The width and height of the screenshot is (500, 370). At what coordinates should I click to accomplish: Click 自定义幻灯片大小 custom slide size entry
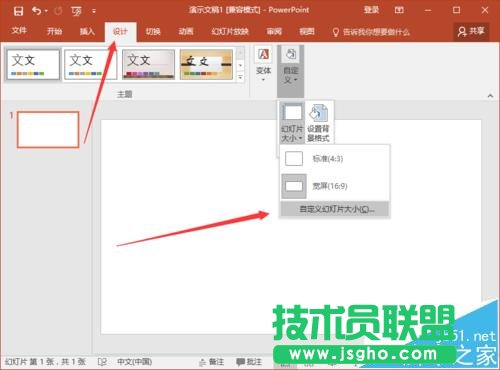tap(335, 209)
